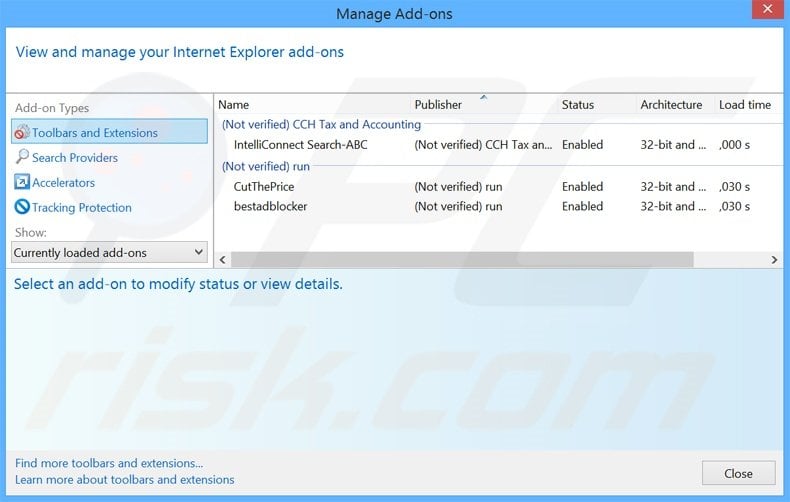790x502 pixels.
Task: Close the Manage Add-ons window
Action: coord(767,9)
